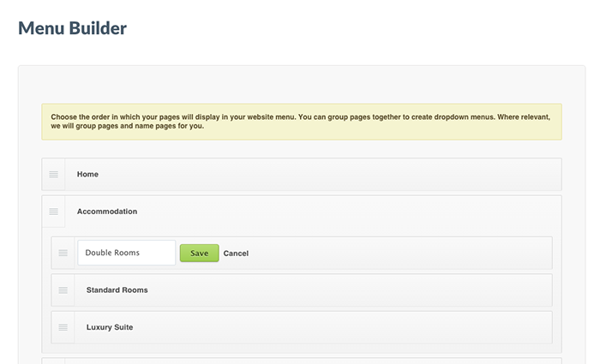The image size is (600, 364).
Task: Click blank area of Luxury Suite row
Action: (x=343, y=327)
